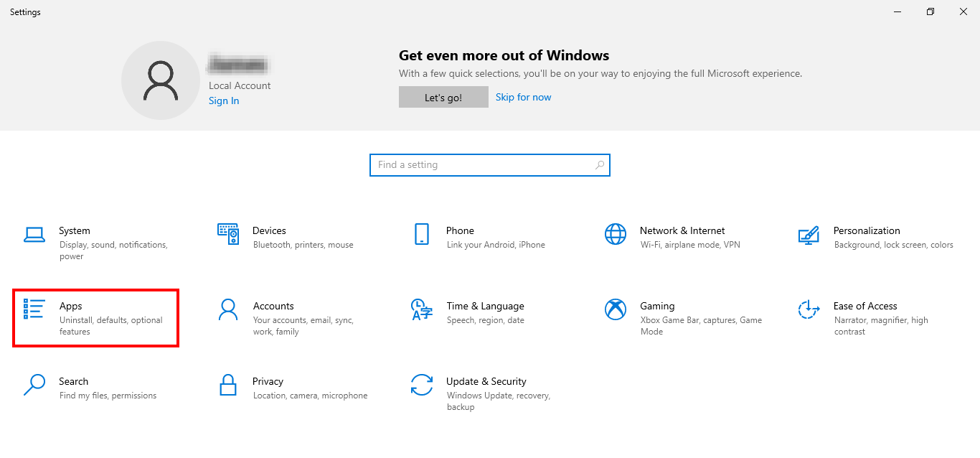The height and width of the screenshot is (458, 980).
Task: Open Devices via its keyboard icon
Action: [228, 234]
